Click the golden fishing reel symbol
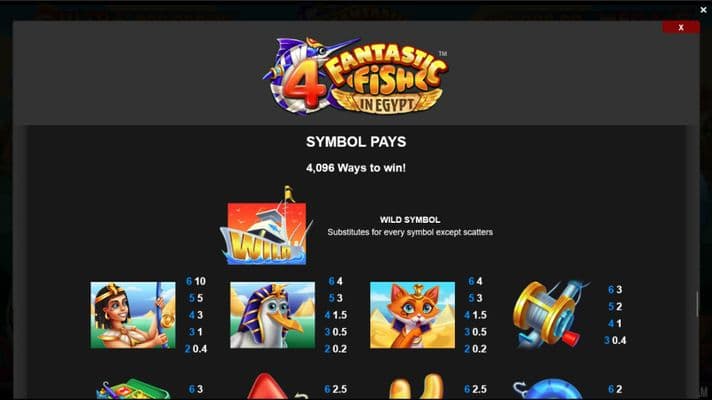The image size is (712, 400). click(549, 315)
